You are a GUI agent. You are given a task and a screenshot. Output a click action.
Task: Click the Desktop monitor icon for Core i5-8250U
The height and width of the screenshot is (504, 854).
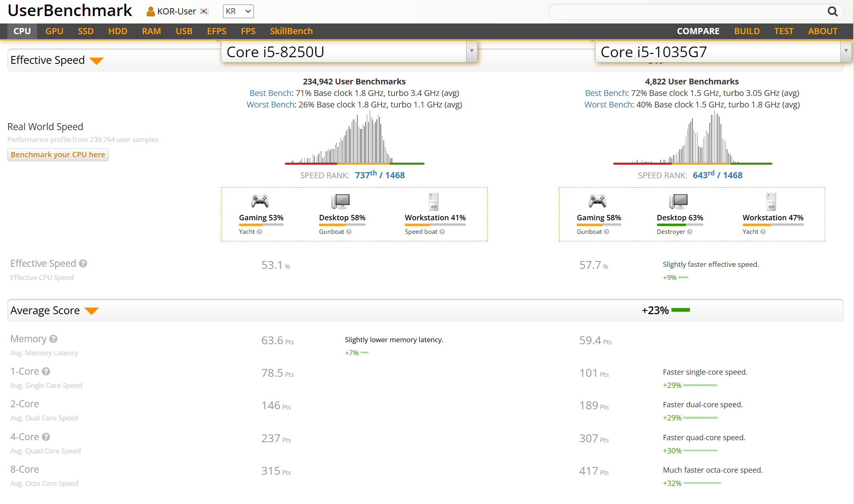[x=341, y=201]
